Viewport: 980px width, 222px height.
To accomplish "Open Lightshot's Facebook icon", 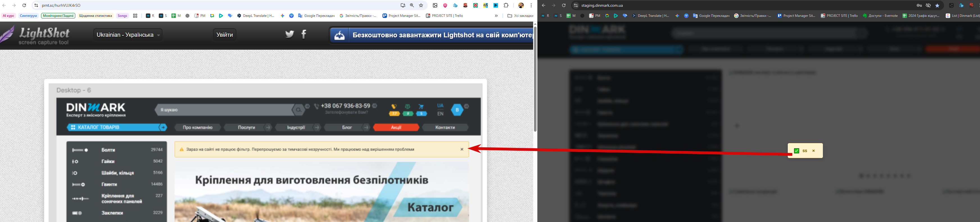I will (304, 34).
